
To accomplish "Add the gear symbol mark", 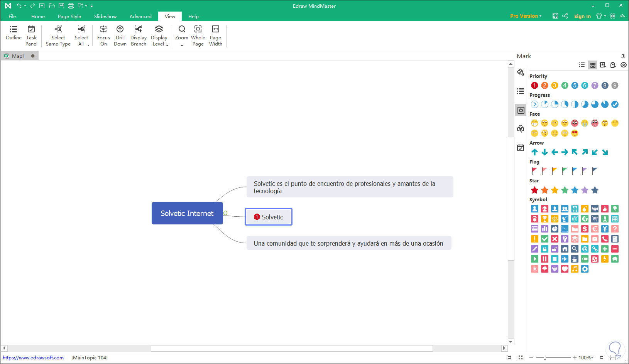I will pyautogui.click(x=585, y=269).
